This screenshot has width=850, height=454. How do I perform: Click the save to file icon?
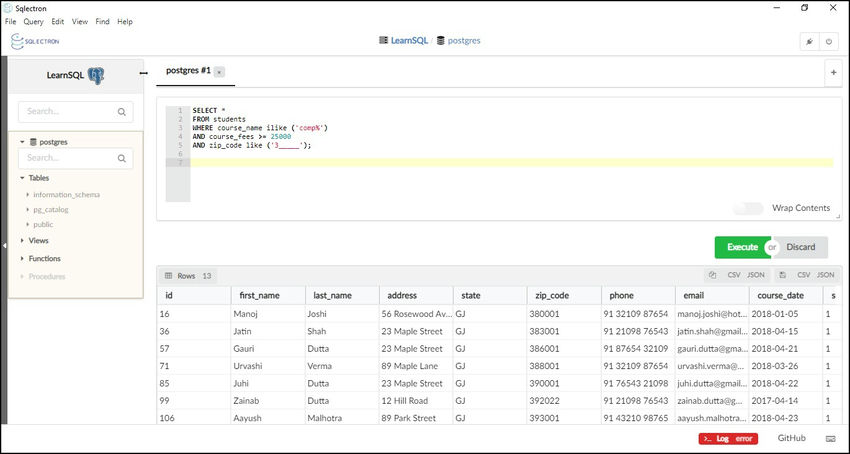782,275
